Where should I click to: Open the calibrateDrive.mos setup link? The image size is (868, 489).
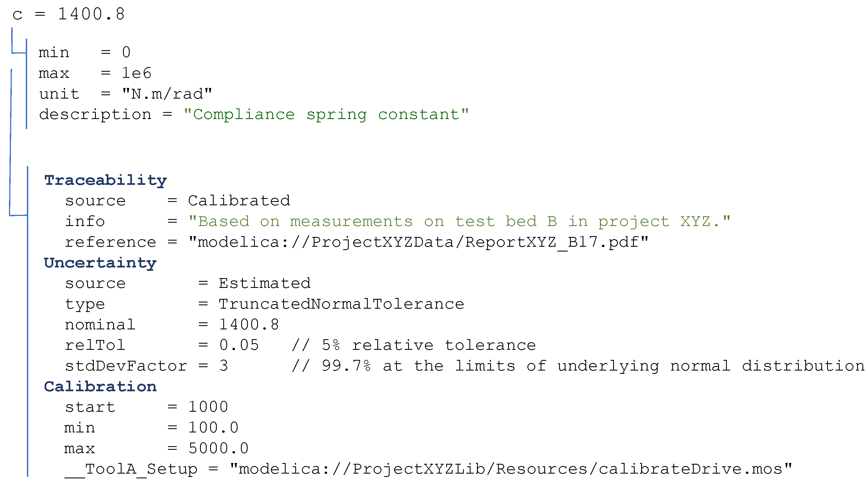click(x=511, y=469)
